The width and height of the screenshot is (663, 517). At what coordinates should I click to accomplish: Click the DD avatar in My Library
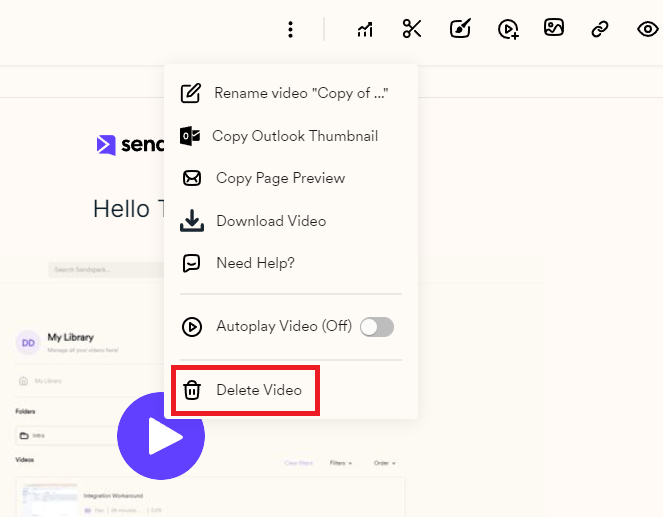pos(28,343)
